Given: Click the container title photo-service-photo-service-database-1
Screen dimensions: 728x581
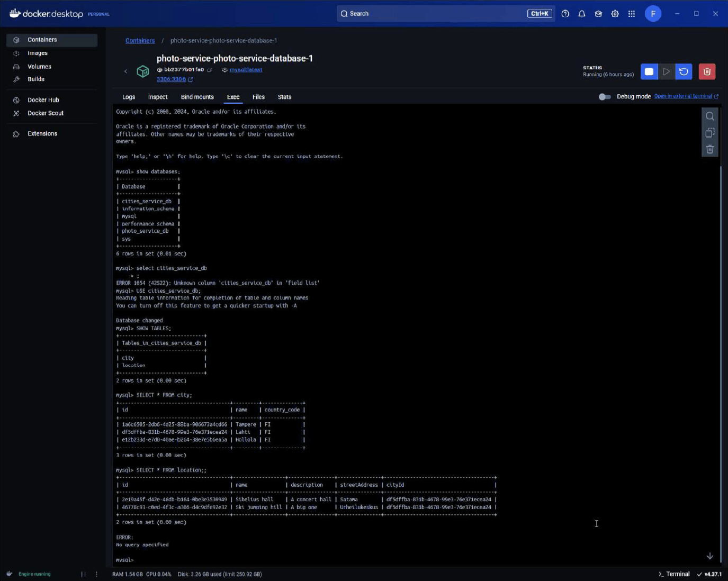Looking at the screenshot, I should [235, 58].
